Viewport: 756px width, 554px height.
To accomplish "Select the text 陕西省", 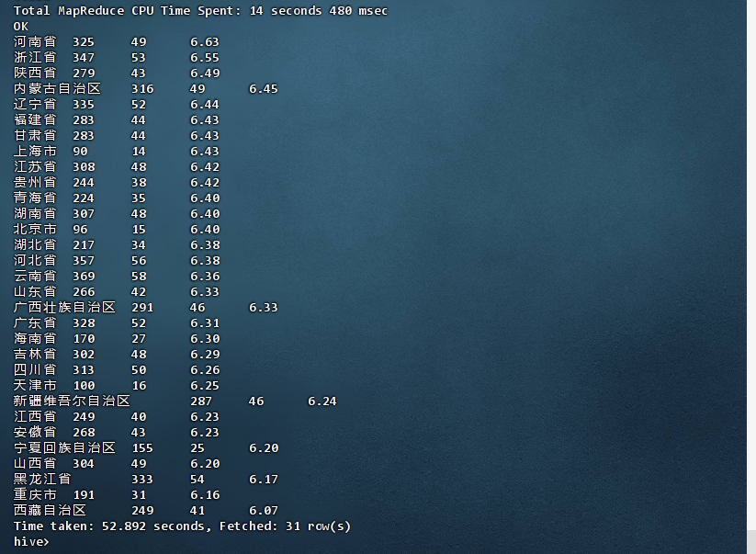I will pyautogui.click(x=35, y=73).
